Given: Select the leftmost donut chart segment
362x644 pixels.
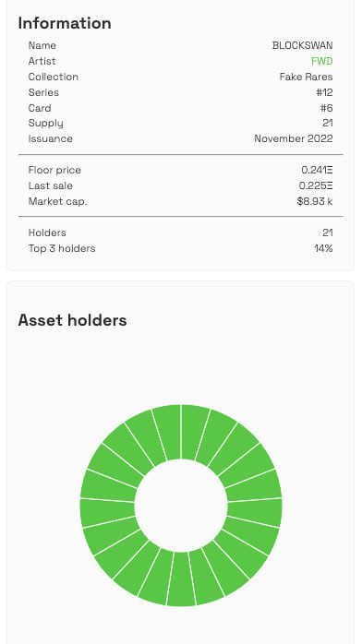Looking at the screenshot, I should [x=107, y=512].
